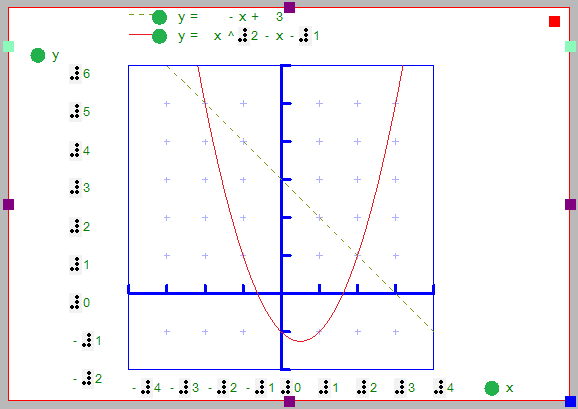The width and height of the screenshot is (578, 409).
Task: Click the dashed line where it crosses the y axis
Action: click(282, 179)
